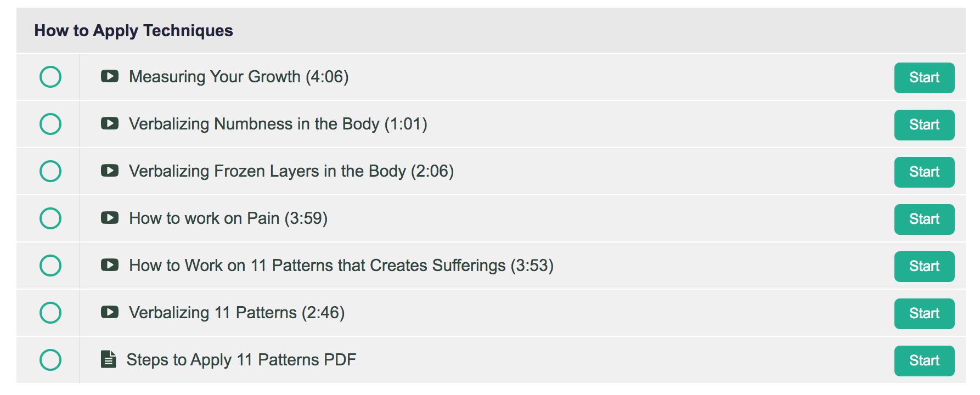Viewport: 980px width, 395px height.
Task: Start the Measuring Your Growth lesson
Action: tap(924, 77)
